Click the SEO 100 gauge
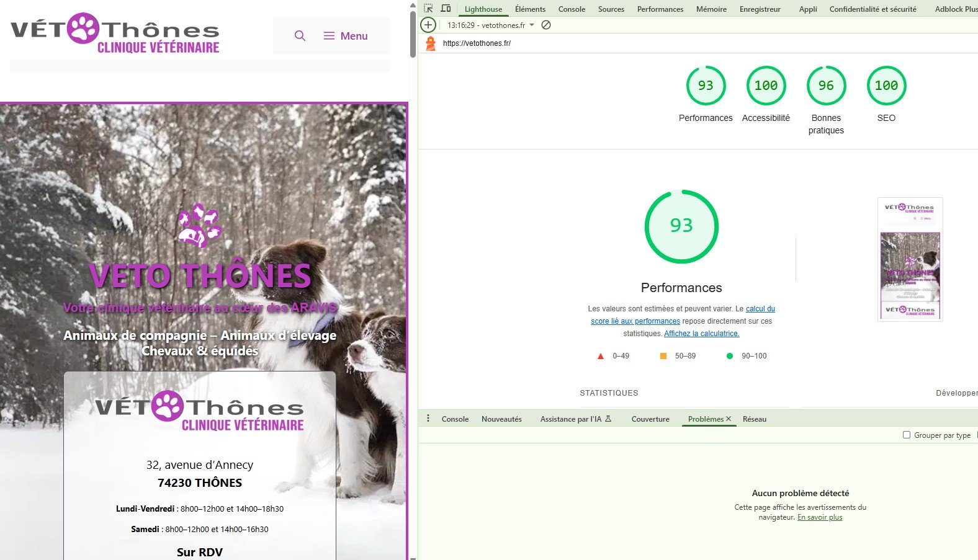 (886, 86)
